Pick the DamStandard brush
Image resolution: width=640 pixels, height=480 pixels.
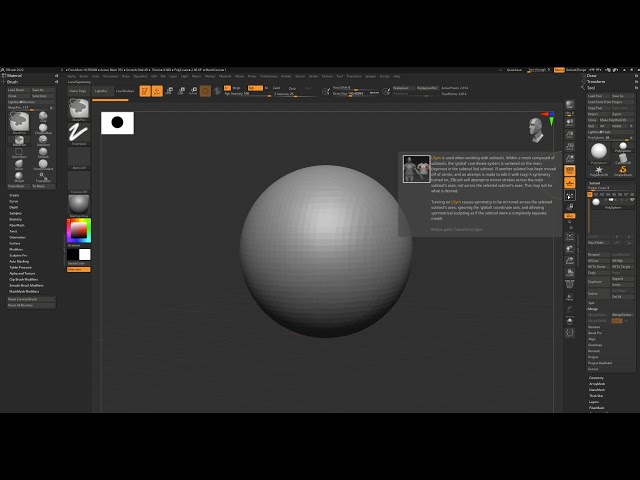tap(43, 165)
